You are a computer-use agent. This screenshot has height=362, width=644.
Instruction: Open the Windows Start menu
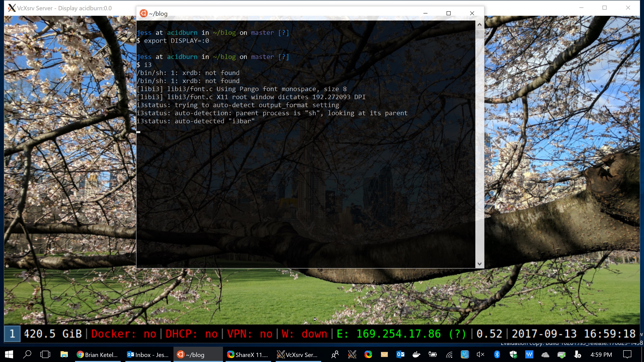(x=9, y=354)
